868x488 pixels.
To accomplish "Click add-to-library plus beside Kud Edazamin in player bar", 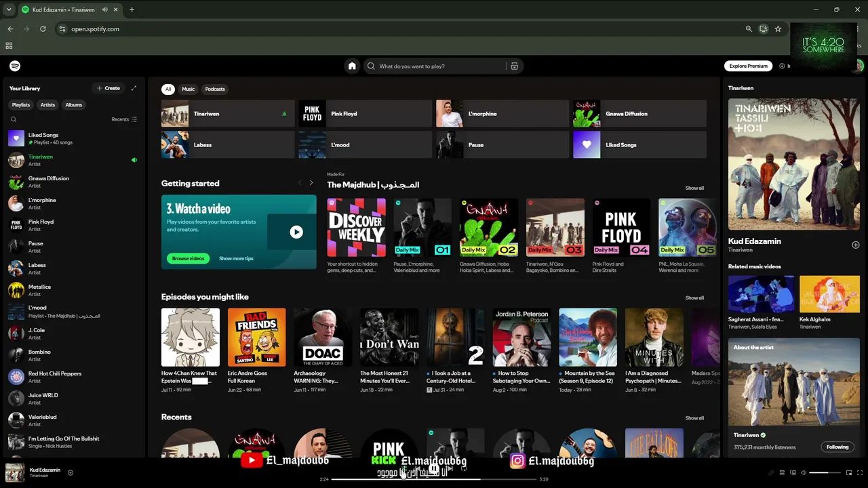I will click(71, 472).
